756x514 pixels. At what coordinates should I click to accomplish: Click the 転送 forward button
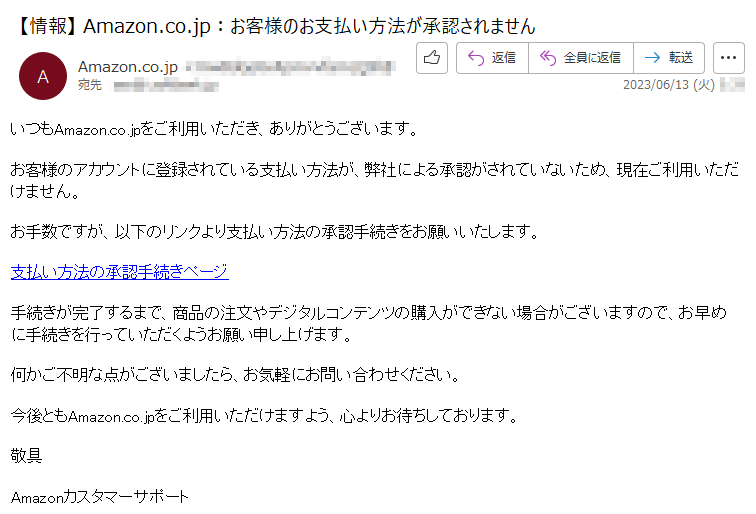669,58
